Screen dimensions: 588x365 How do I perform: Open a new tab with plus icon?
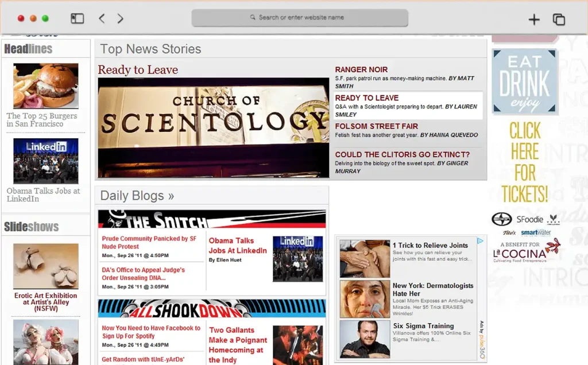point(534,19)
